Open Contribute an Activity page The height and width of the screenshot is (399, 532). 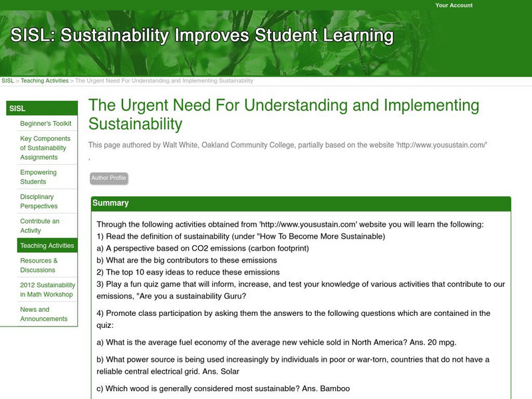coord(40,225)
